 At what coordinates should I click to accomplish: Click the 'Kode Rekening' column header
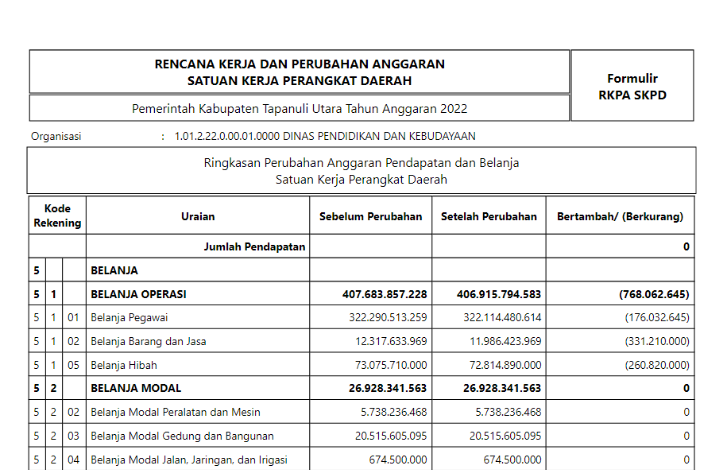tap(57, 216)
